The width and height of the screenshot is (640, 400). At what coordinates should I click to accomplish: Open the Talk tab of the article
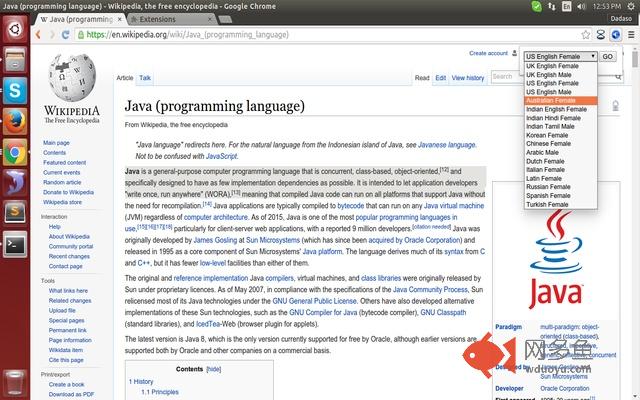pos(145,78)
